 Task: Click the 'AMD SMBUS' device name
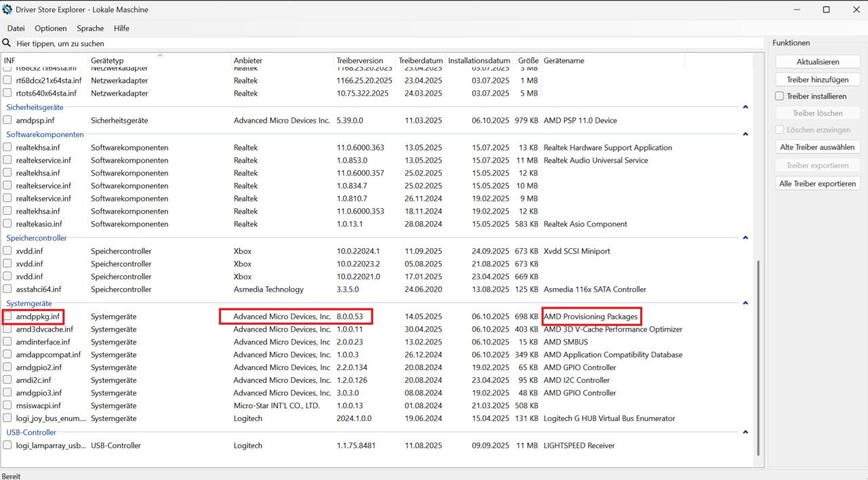point(566,342)
